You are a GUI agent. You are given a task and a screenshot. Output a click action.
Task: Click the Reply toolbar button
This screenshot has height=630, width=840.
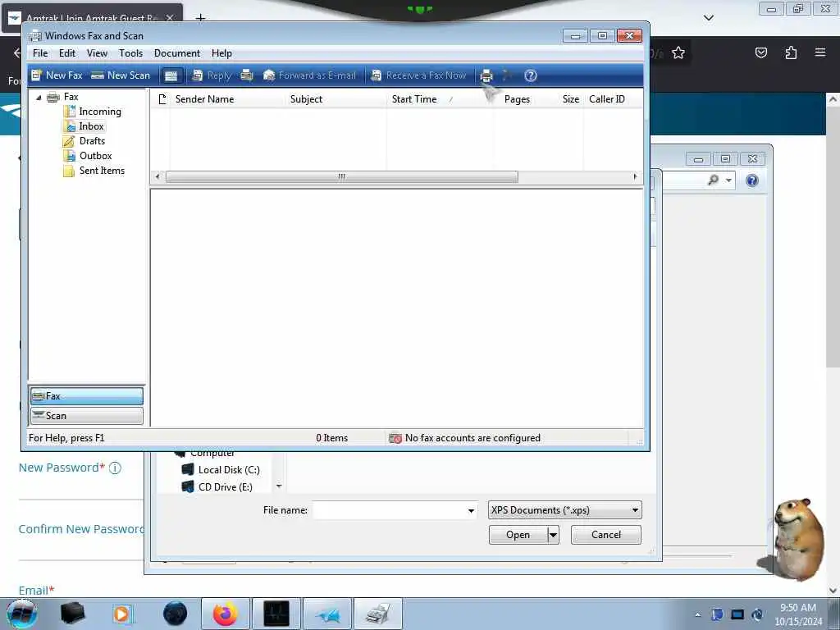pyautogui.click(x=212, y=75)
